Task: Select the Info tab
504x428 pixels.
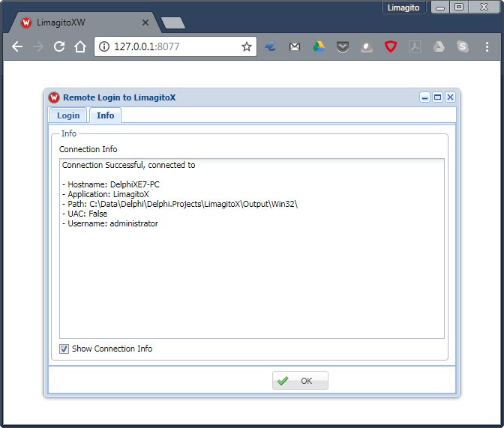Action: pyautogui.click(x=106, y=115)
